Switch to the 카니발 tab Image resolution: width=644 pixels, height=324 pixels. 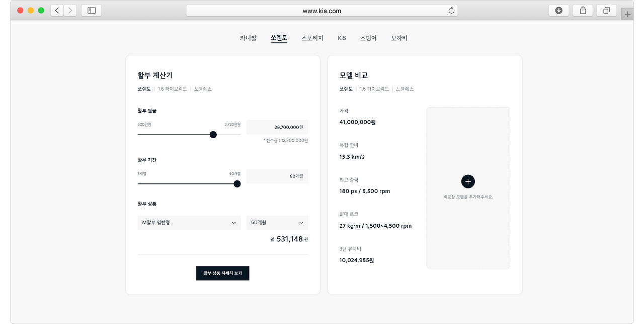pyautogui.click(x=248, y=38)
